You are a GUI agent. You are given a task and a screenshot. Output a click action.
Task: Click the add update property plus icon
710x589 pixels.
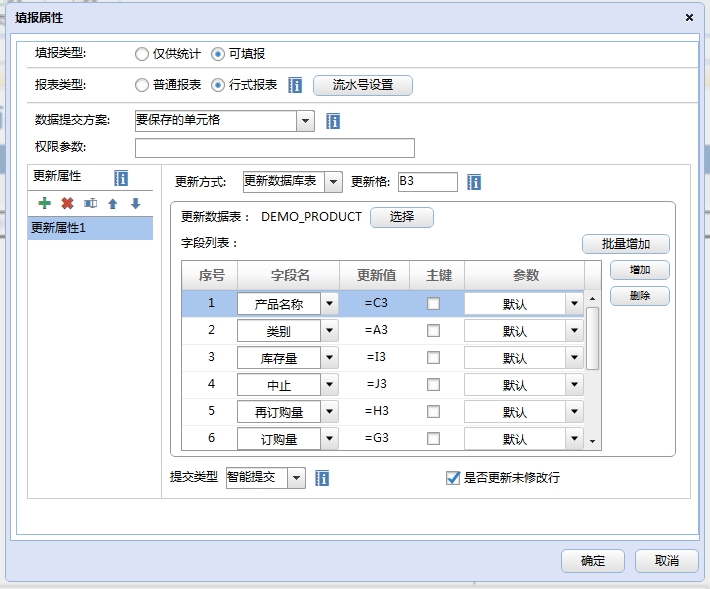[x=44, y=203]
